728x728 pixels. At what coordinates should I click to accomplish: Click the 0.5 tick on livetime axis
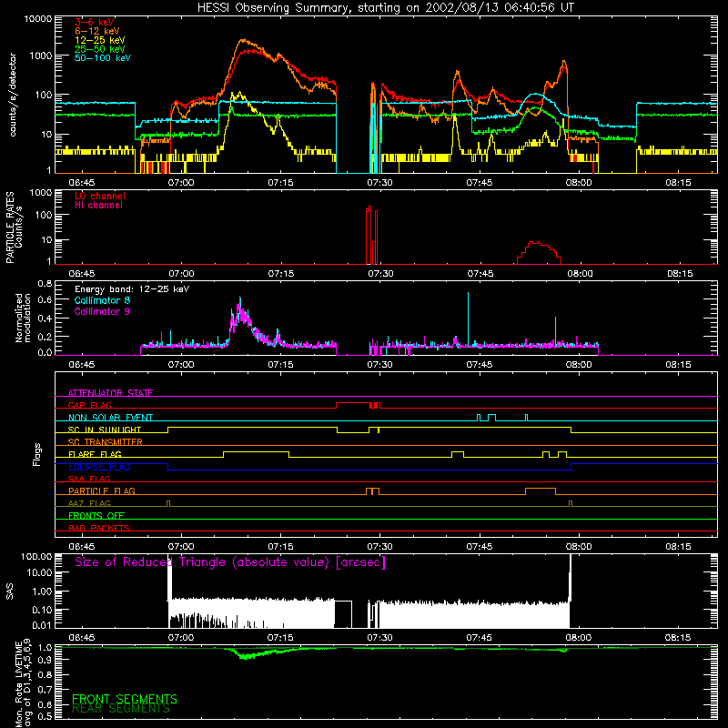pyautogui.click(x=45, y=716)
